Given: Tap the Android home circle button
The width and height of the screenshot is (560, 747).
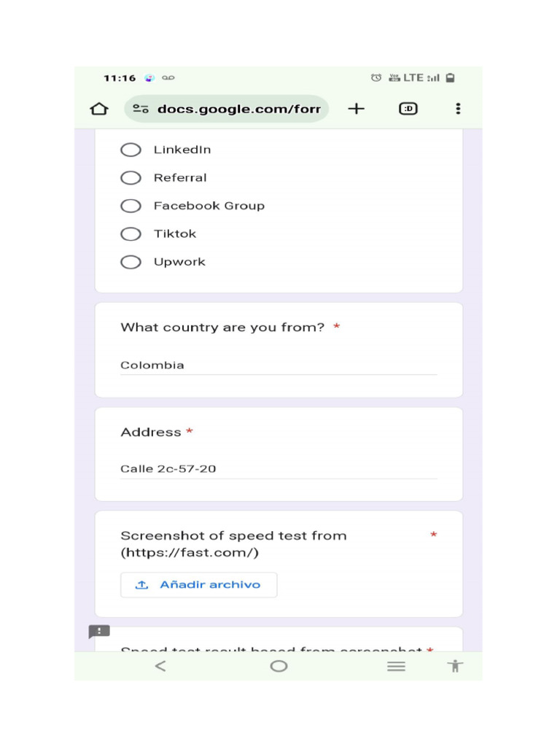Looking at the screenshot, I should (x=279, y=666).
